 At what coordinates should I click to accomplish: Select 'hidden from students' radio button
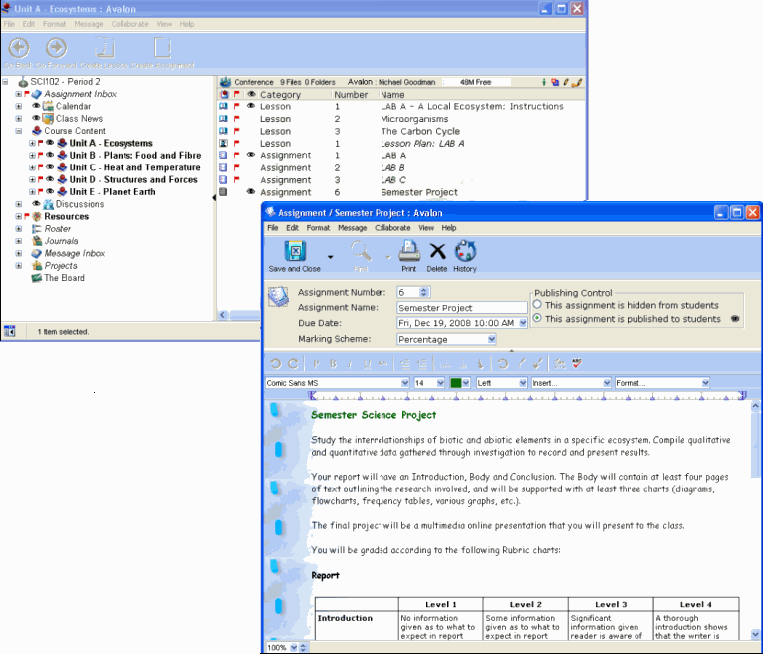pyautogui.click(x=538, y=305)
